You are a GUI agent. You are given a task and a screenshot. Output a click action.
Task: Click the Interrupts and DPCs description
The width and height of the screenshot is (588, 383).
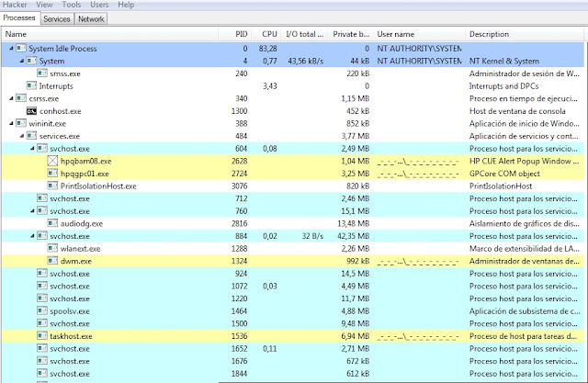click(x=504, y=85)
